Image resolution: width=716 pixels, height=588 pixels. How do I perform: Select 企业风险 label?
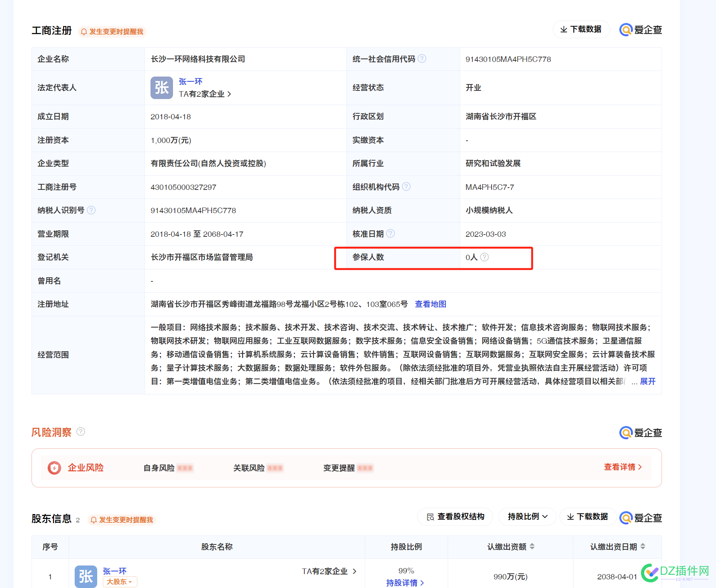click(86, 468)
